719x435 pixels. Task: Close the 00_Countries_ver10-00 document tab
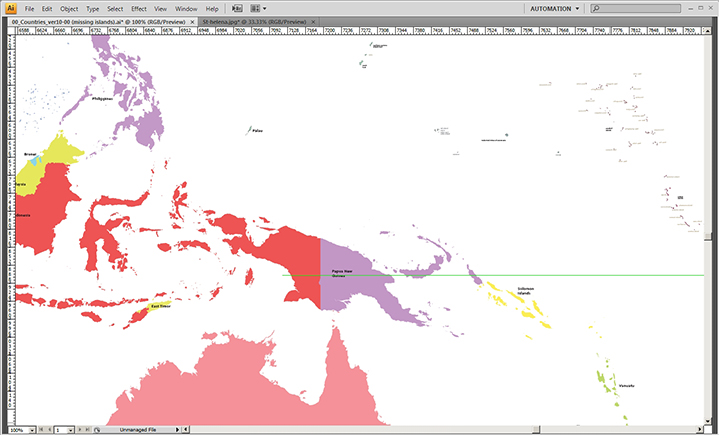[x=190, y=20]
